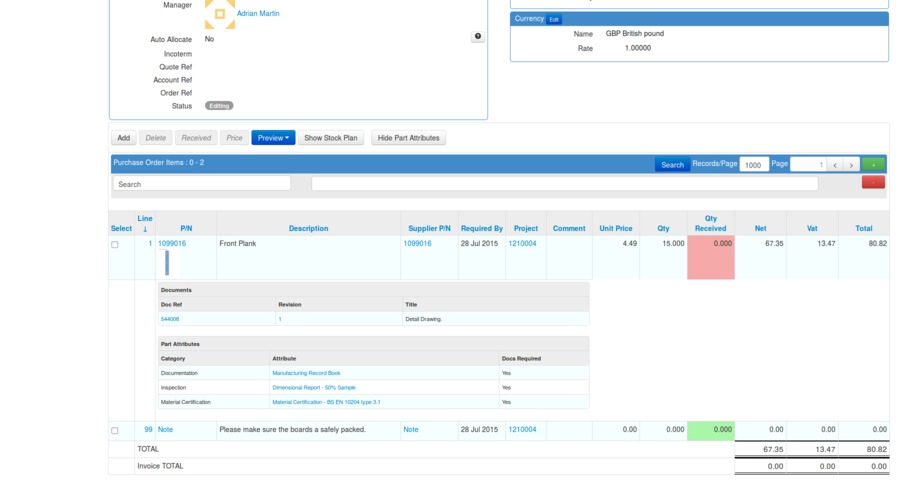
Task: Go to the previous page arrow
Action: pyautogui.click(x=835, y=165)
